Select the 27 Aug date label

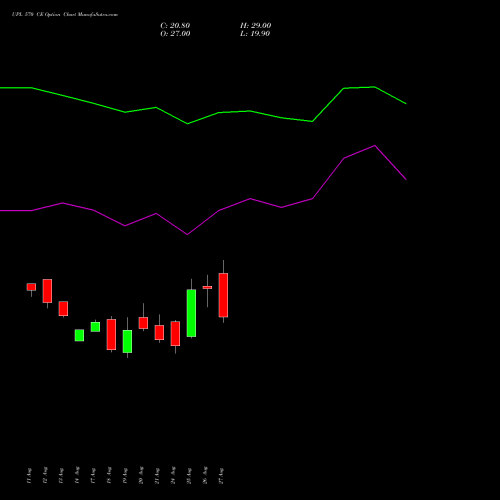(221, 476)
